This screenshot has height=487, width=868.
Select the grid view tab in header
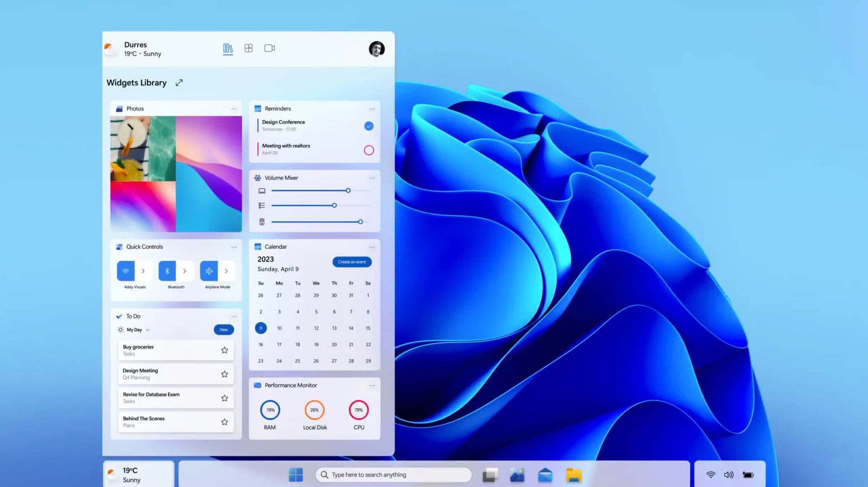pyautogui.click(x=249, y=48)
